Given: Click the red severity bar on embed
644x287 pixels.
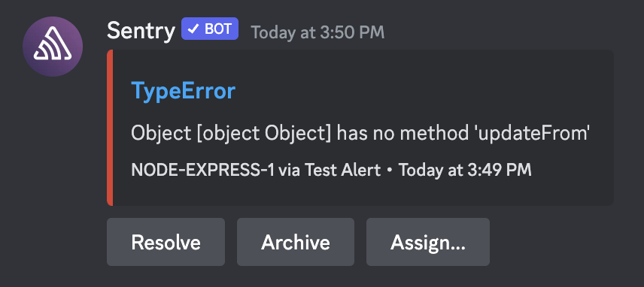Looking at the screenshot, I should 110,128.
